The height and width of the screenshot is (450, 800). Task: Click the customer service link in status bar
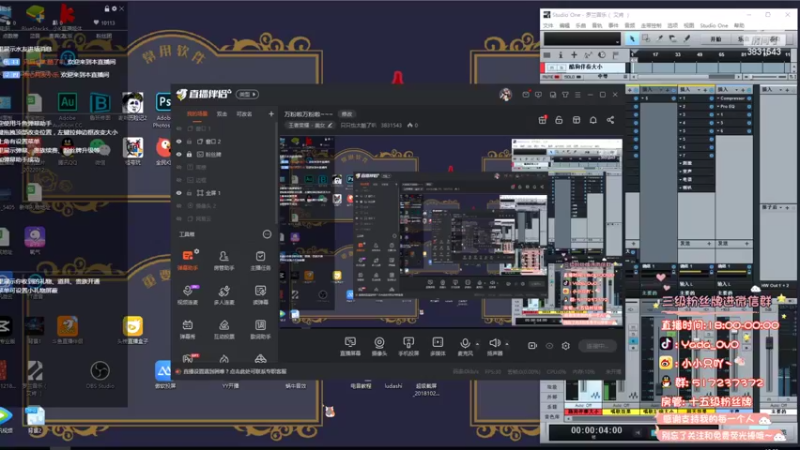click(235, 371)
